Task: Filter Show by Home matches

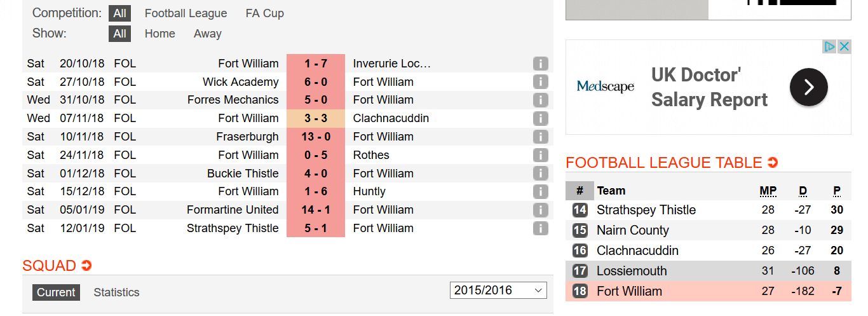Action: click(x=160, y=34)
